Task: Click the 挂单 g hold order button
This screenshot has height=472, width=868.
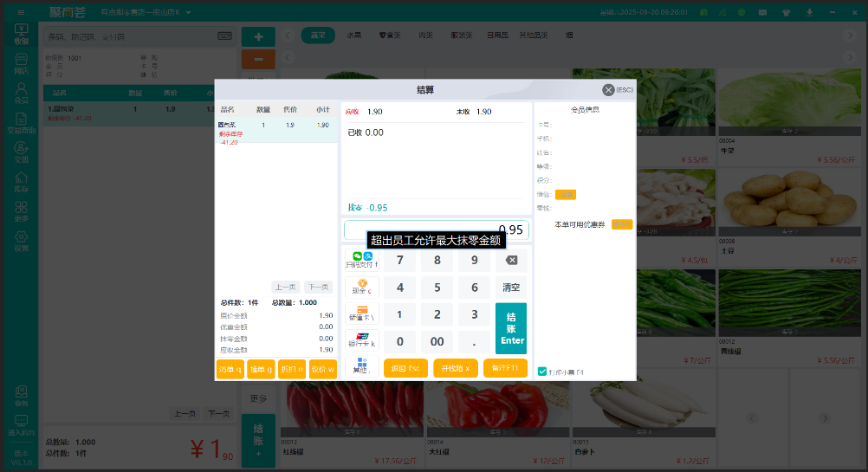Action: (261, 369)
